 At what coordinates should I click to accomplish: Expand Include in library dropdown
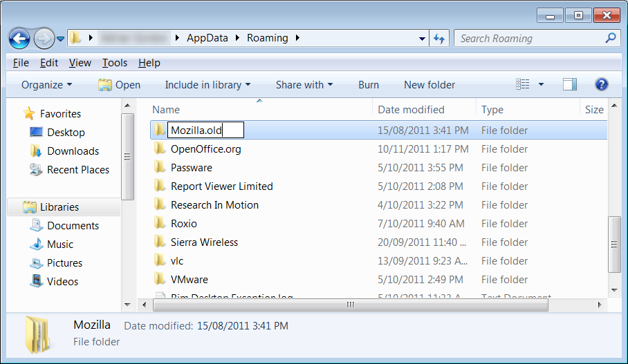[208, 85]
